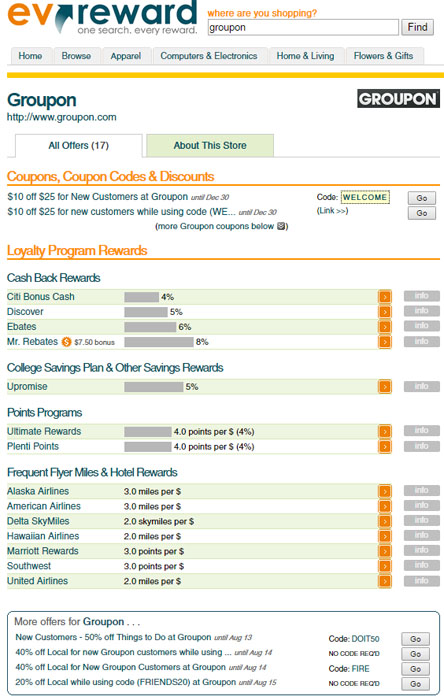Expand more Groupon coupons below arrow
This screenshot has width=444, height=700.
[281, 226]
